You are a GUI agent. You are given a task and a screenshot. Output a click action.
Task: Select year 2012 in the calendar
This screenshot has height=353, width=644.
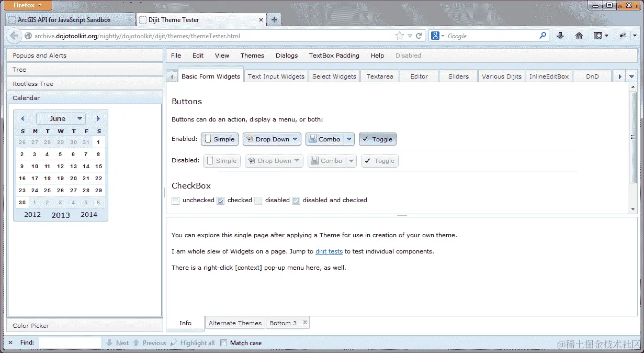click(32, 214)
